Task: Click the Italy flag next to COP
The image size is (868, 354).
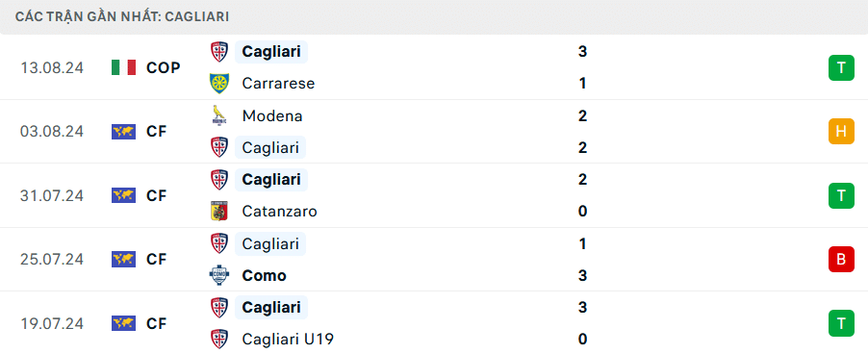Action: pos(123,68)
